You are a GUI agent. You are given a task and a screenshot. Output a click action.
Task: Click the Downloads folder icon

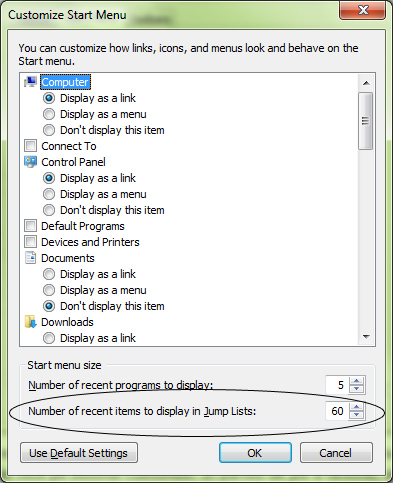point(30,322)
